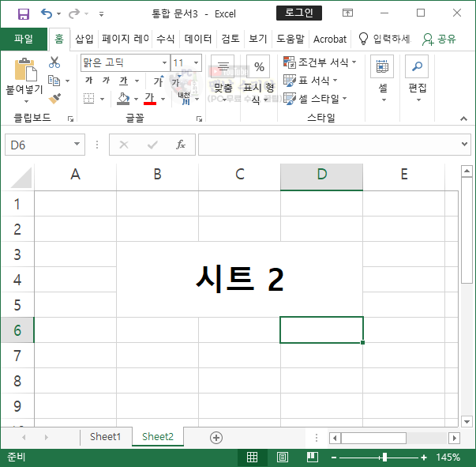Switch to the Sheet1 tab
Screen dimensions: 476x467
pos(105,437)
